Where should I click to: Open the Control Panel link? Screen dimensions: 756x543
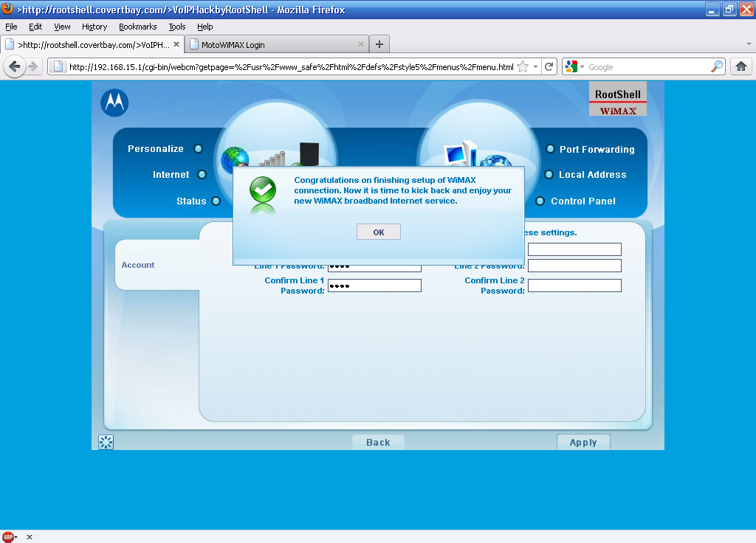click(583, 201)
